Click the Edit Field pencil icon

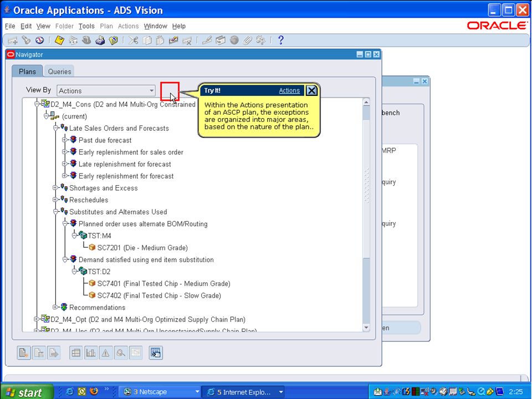point(207,40)
